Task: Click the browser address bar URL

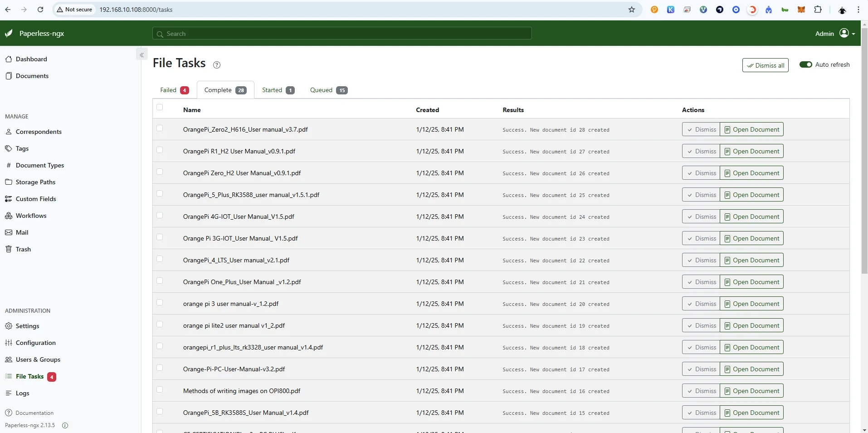Action: pos(136,10)
